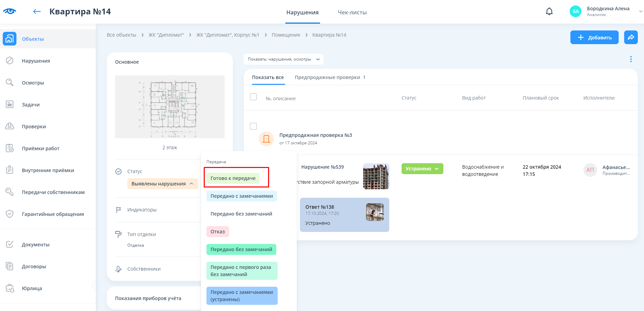Click the notification bell icon
The image size is (644, 311).
coord(549,12)
